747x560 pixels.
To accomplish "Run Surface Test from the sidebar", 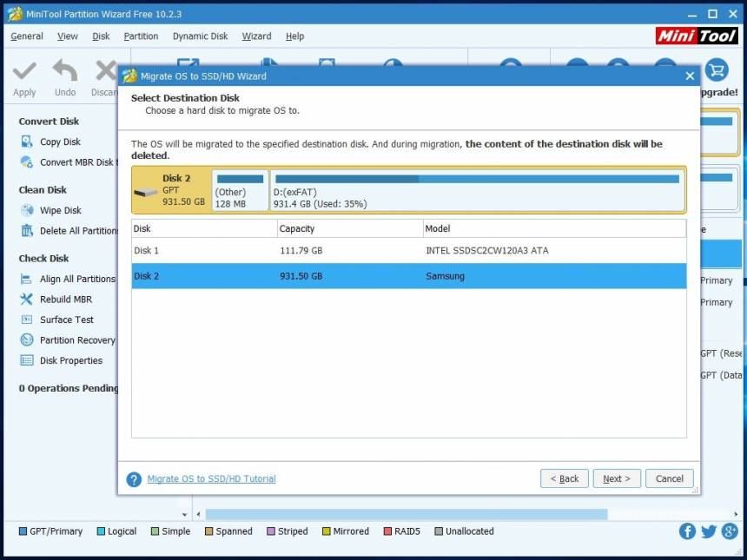I will point(66,320).
